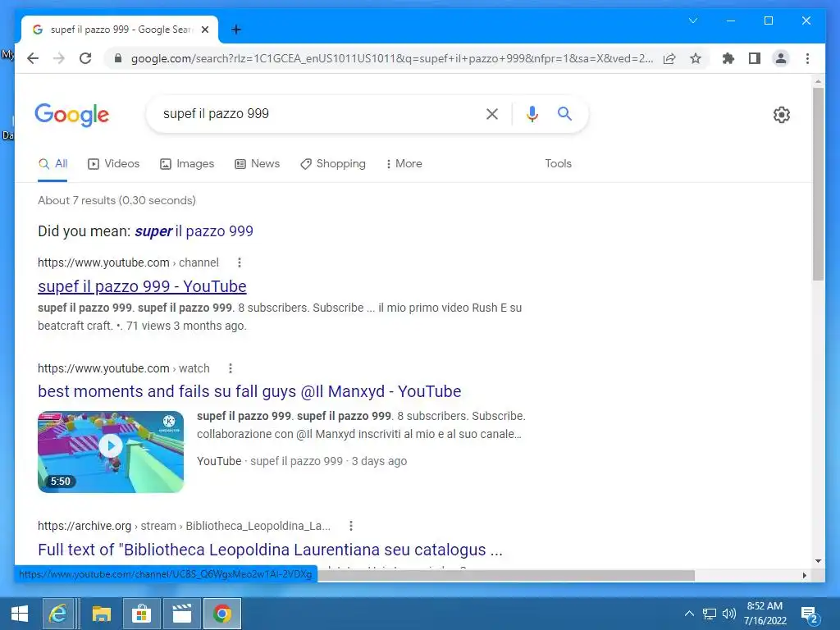This screenshot has width=840, height=630.
Task: Open options for archive.org result
Action: 351,526
